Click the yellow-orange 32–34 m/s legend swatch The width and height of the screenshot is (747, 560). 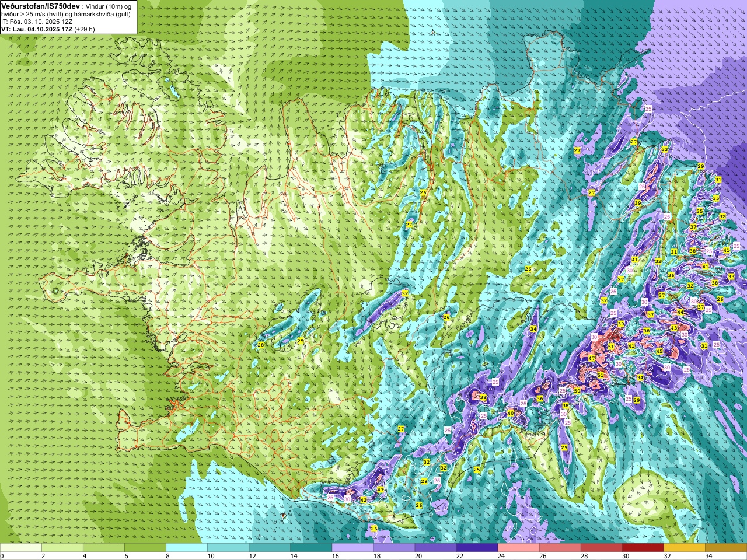684,548
